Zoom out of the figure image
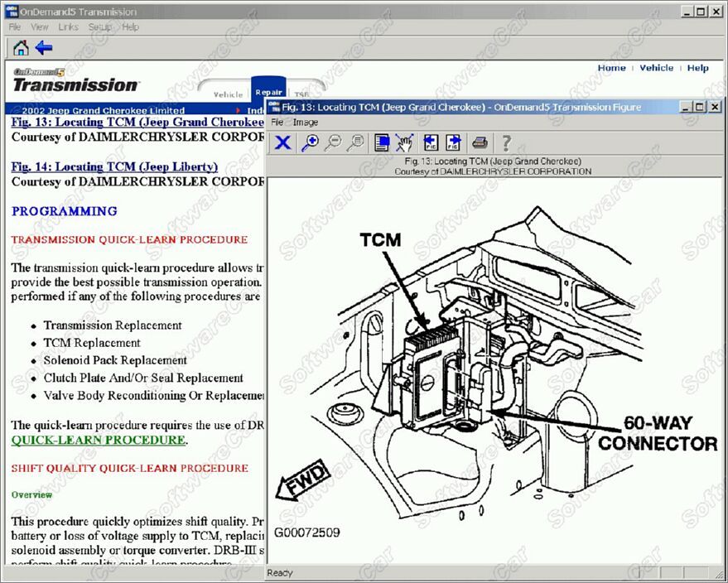 click(333, 142)
